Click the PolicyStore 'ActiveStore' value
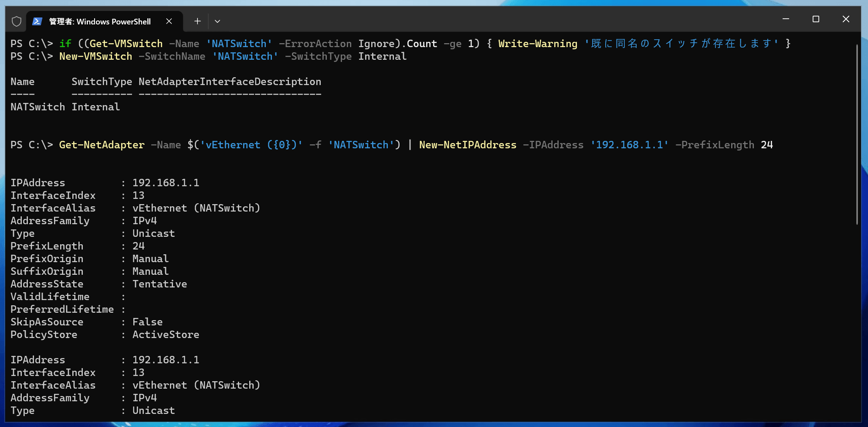Screen dimensions: 868x427 [x=166, y=335]
